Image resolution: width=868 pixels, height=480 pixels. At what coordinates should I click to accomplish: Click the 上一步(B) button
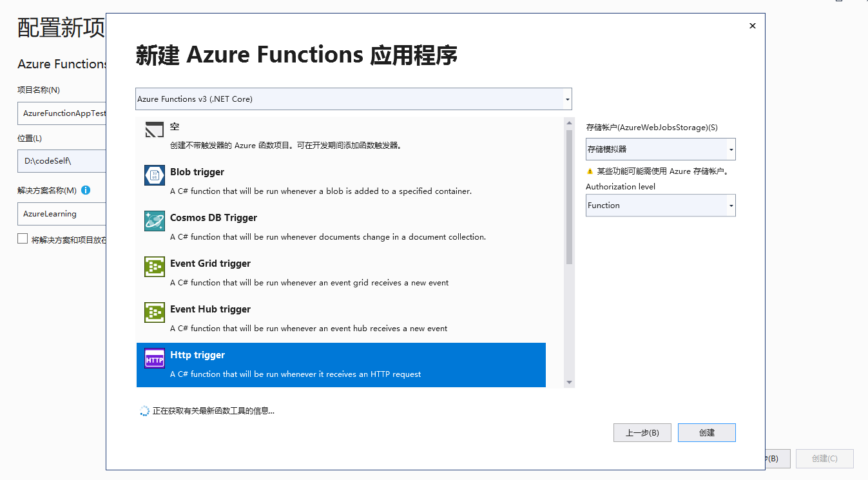pyautogui.click(x=642, y=432)
